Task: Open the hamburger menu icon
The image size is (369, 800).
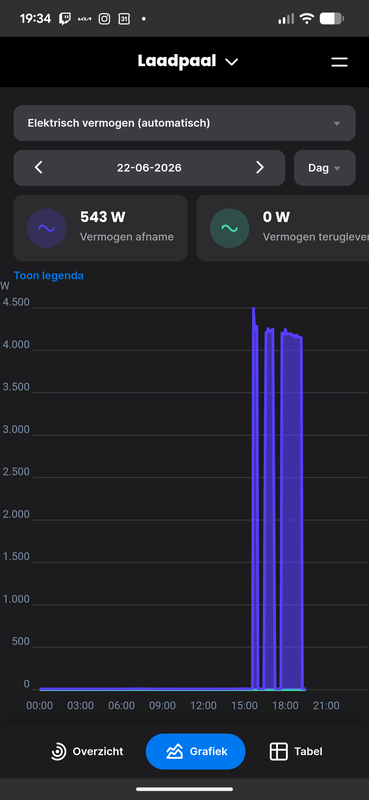Action: click(339, 62)
